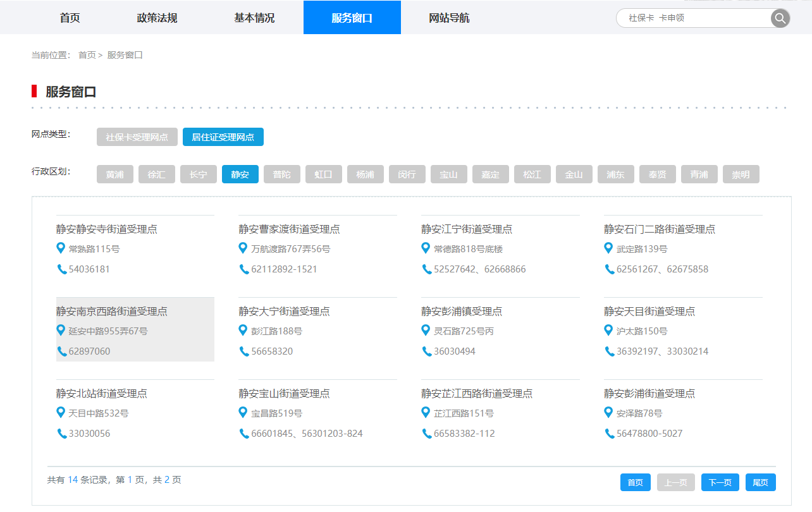Image resolution: width=812 pixels, height=512 pixels.
Task: Filter by 金山 district
Action: click(574, 174)
